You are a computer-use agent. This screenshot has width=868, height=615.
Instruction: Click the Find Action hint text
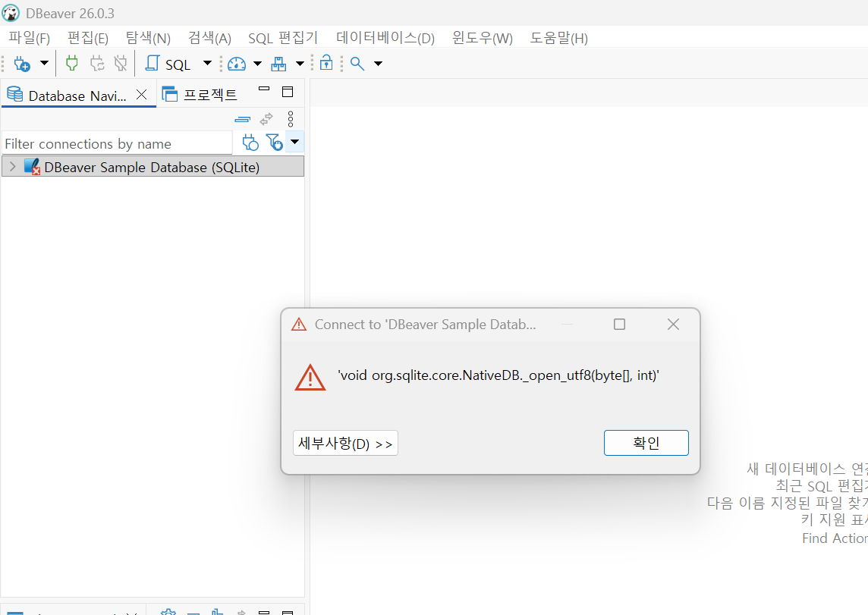point(835,538)
